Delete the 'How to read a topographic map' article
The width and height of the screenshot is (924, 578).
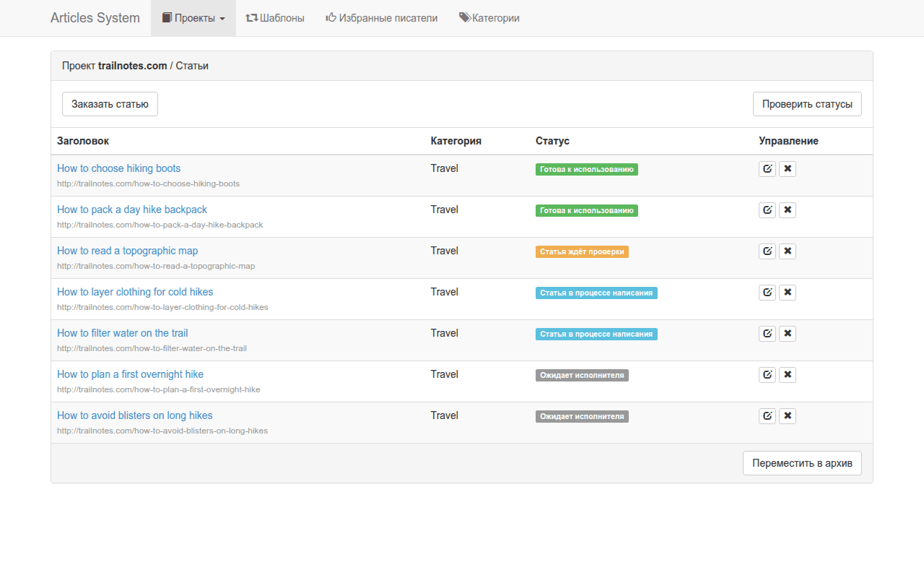(x=788, y=251)
